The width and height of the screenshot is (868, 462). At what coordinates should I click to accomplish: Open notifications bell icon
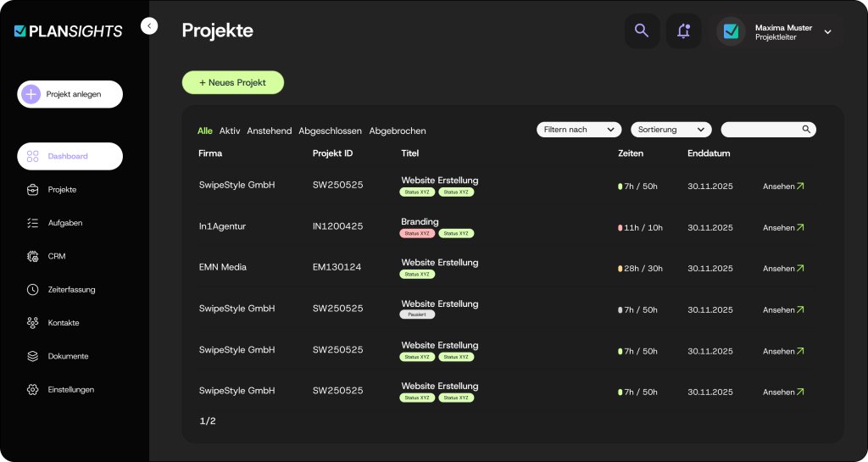click(683, 31)
